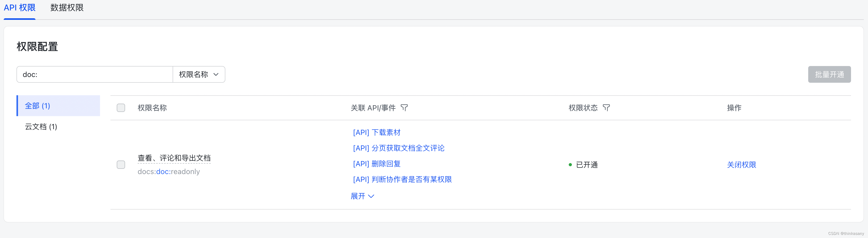The width and height of the screenshot is (868, 238).
Task: Open the 数据权限 tab
Action: click(x=67, y=8)
